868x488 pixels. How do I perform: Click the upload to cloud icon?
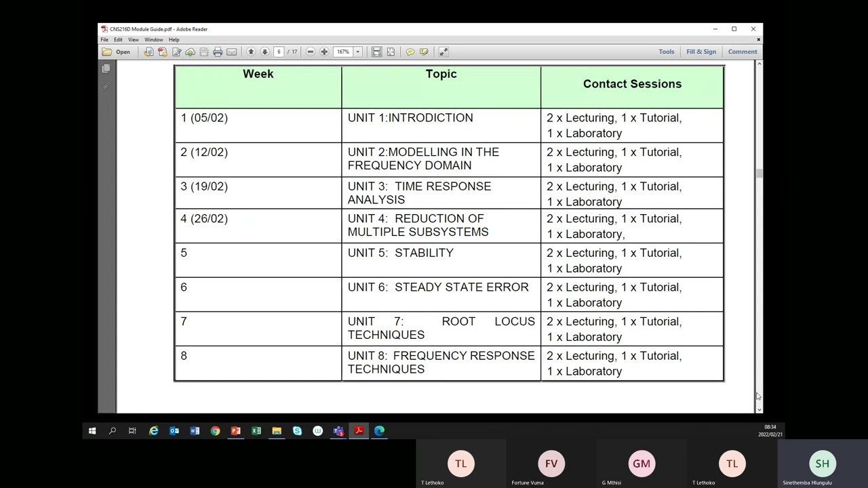coord(190,52)
